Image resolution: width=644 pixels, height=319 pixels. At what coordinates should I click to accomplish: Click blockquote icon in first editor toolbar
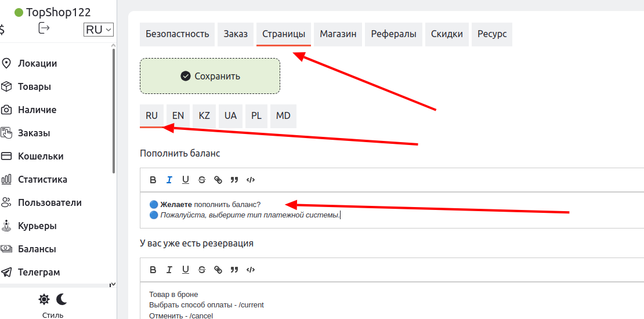[x=234, y=180]
